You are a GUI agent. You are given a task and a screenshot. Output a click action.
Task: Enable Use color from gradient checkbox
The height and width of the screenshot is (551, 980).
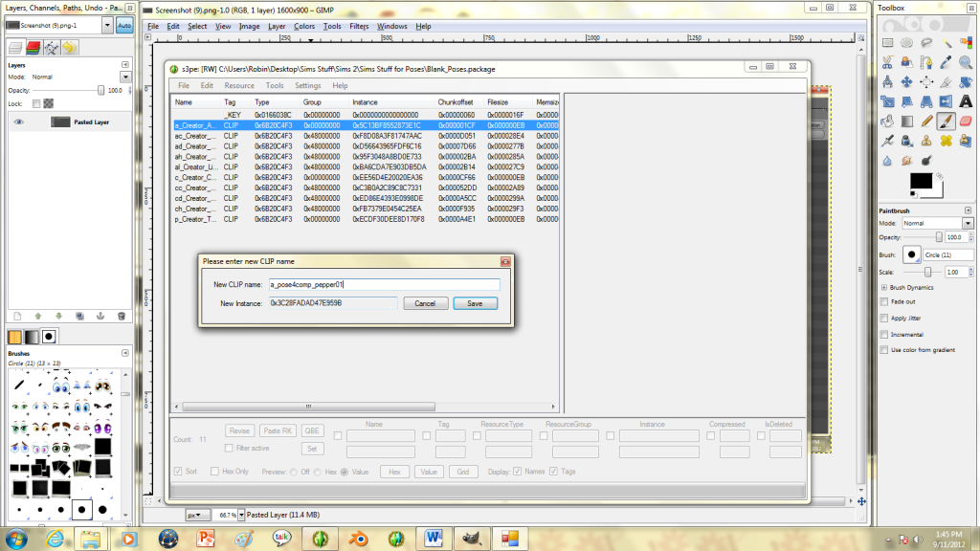tap(883, 350)
